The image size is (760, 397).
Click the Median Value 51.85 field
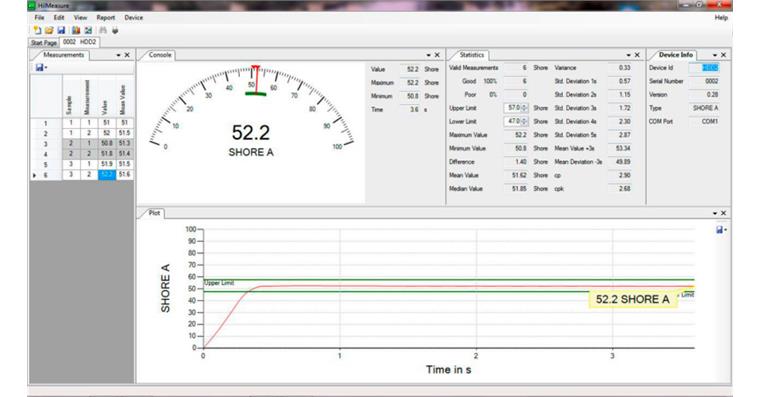pos(516,189)
